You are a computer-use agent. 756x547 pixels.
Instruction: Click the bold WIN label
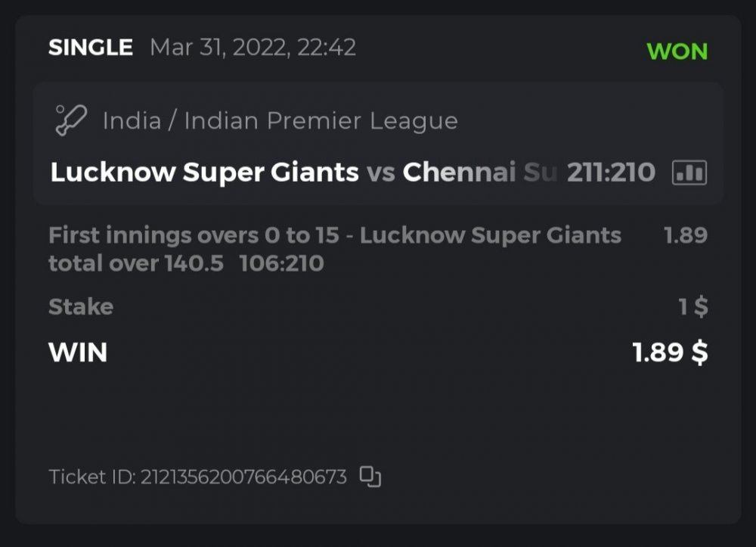pos(78,353)
